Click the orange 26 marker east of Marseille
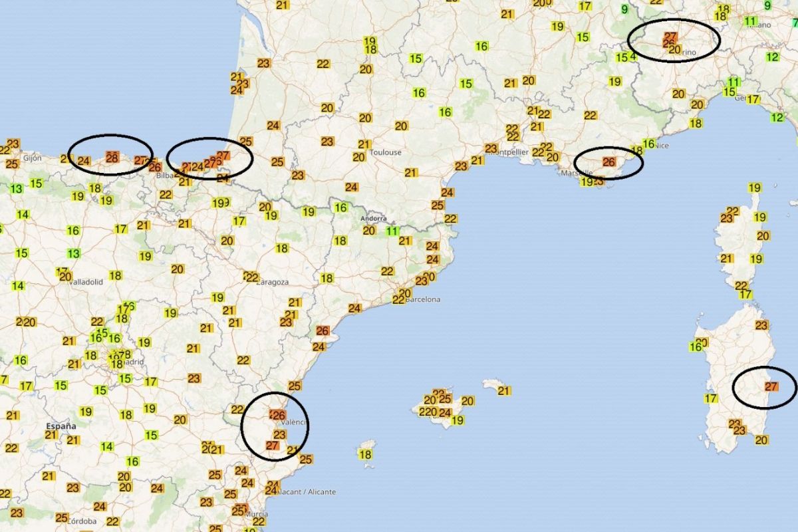The height and width of the screenshot is (532, 798). point(608,162)
